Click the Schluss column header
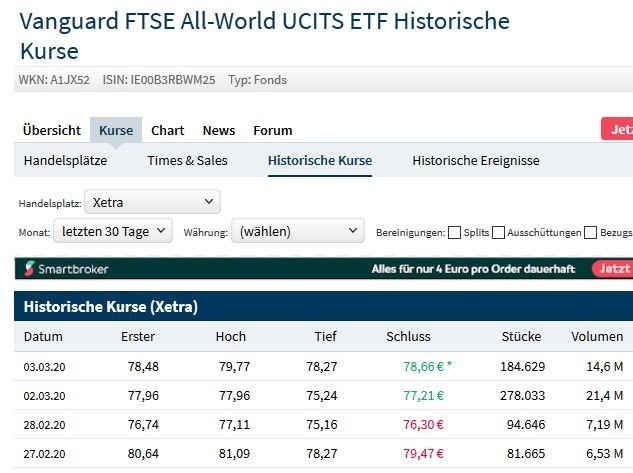Viewport: 633px width, 473px height. coord(408,337)
